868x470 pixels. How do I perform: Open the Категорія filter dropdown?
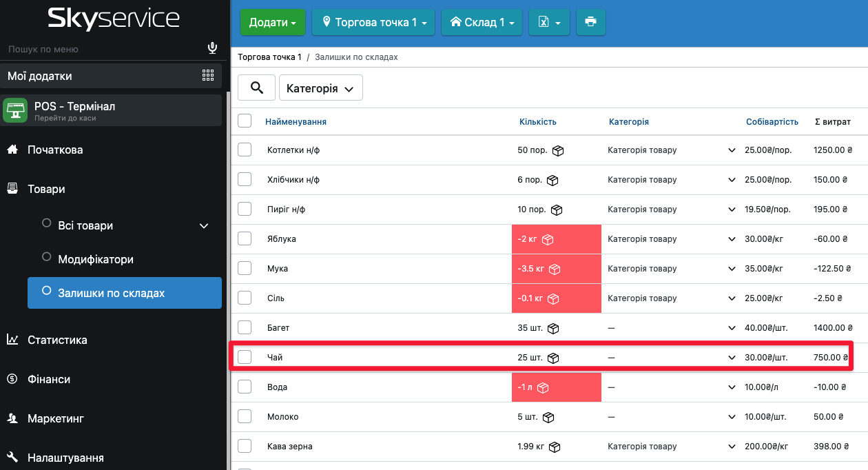[320, 88]
